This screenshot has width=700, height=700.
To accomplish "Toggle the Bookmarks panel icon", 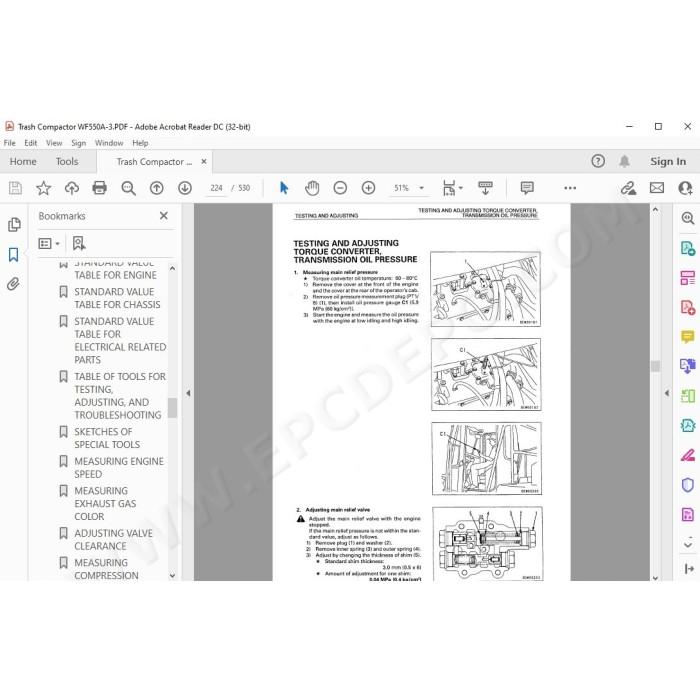I will coord(13,254).
